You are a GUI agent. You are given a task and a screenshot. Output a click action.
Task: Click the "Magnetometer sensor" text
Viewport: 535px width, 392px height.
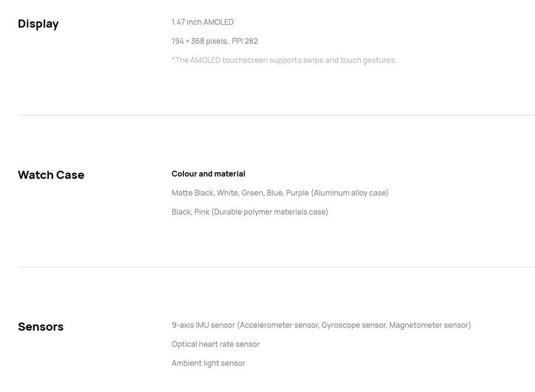pyautogui.click(x=429, y=325)
